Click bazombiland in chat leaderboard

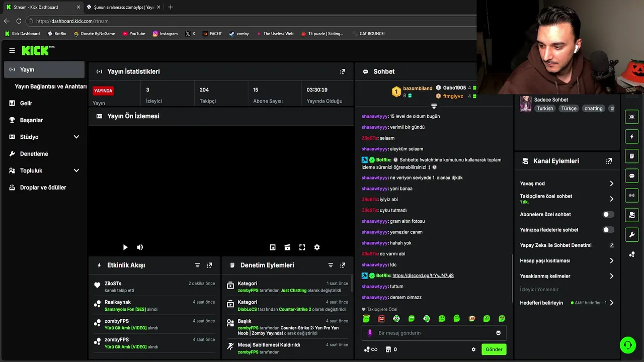418,88
